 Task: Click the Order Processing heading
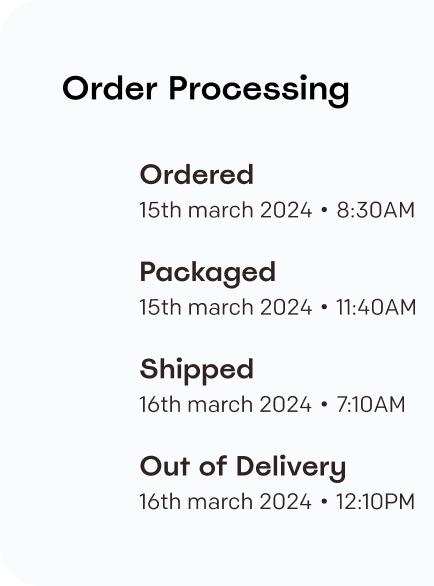tap(206, 91)
